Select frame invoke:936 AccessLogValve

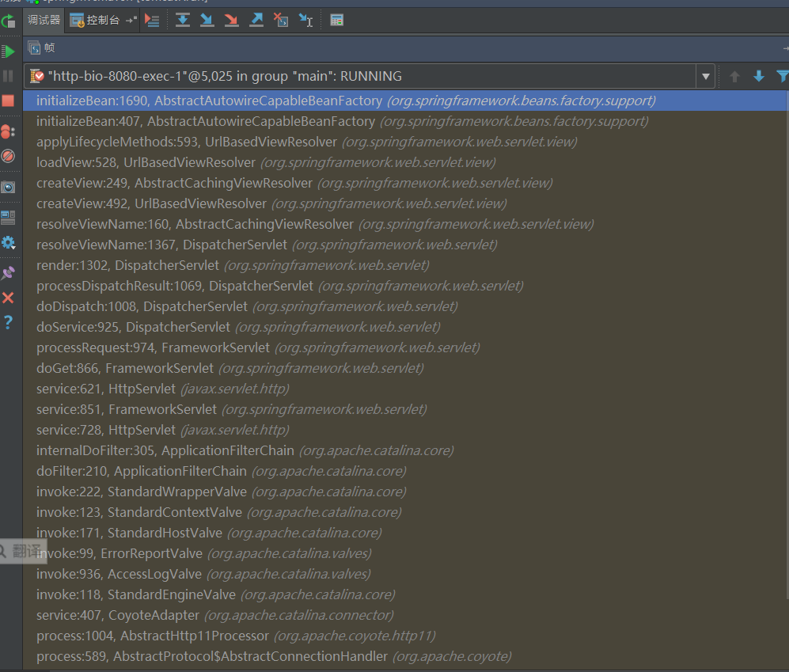coord(404,575)
